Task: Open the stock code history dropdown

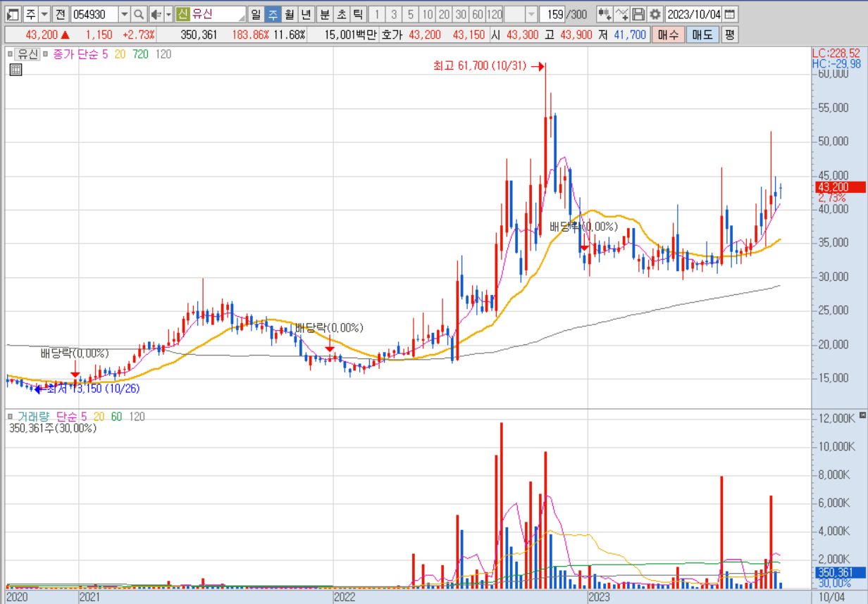Action: pyautogui.click(x=125, y=14)
